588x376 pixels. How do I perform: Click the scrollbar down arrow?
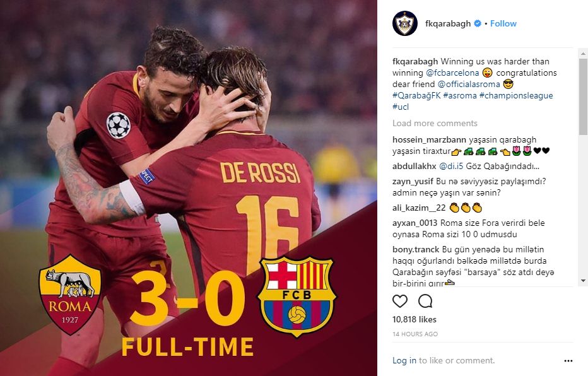tap(583, 280)
